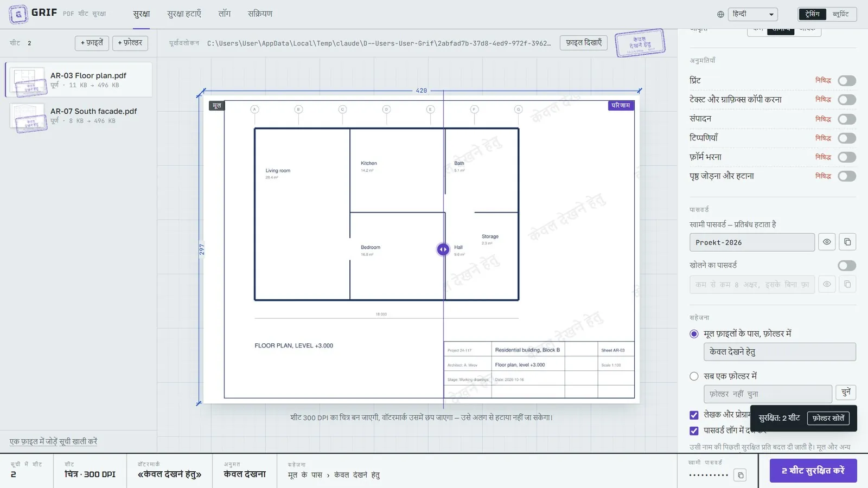Screen dimensions: 868x488
Task: Click the eye icon for open password
Action: click(827, 284)
